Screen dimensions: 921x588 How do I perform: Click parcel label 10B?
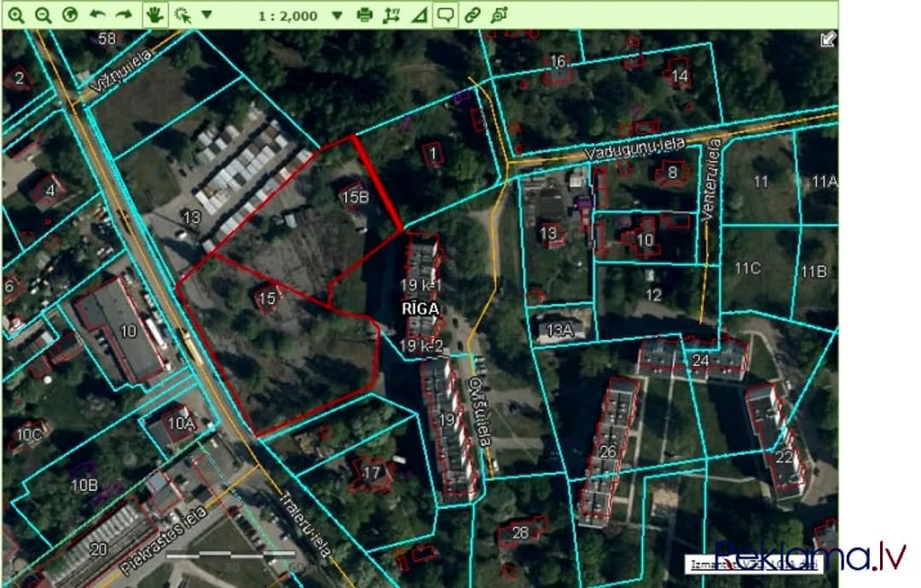point(84,485)
